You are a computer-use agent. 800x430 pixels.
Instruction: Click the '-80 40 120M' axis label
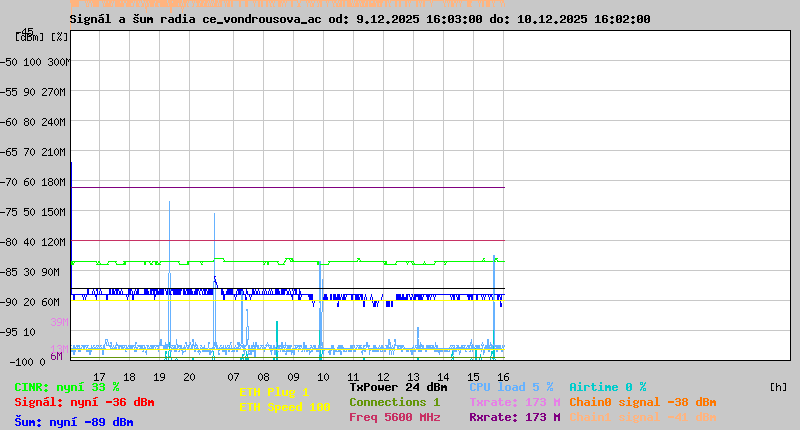click(35, 242)
